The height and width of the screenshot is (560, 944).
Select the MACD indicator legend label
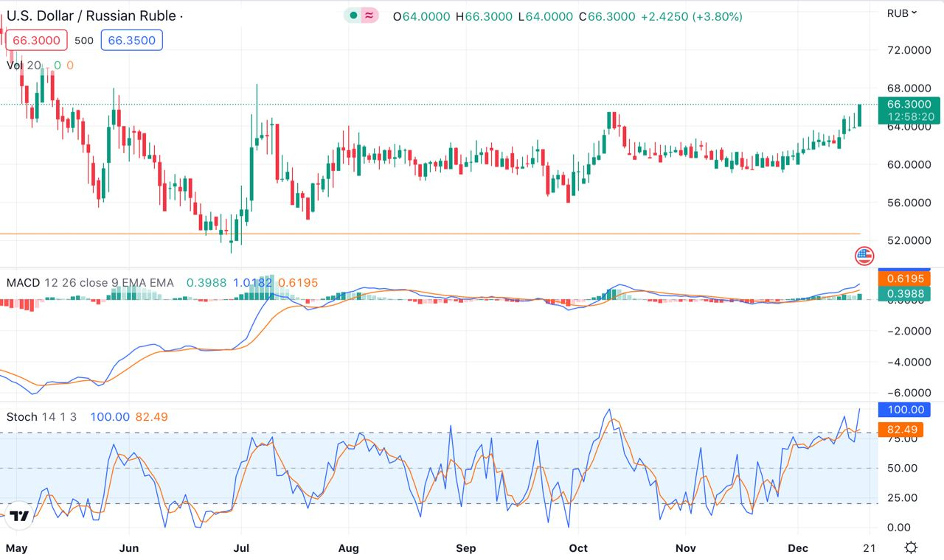(x=23, y=283)
